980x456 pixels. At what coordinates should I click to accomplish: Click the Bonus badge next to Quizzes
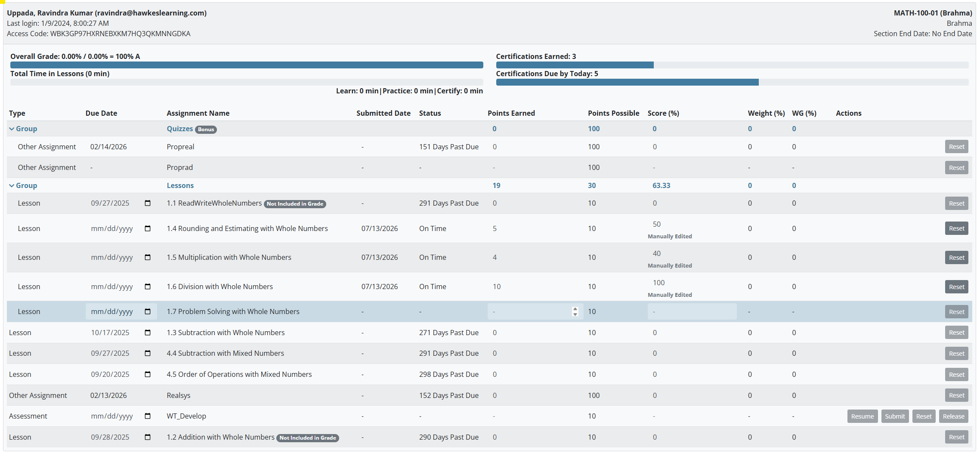coord(206,129)
